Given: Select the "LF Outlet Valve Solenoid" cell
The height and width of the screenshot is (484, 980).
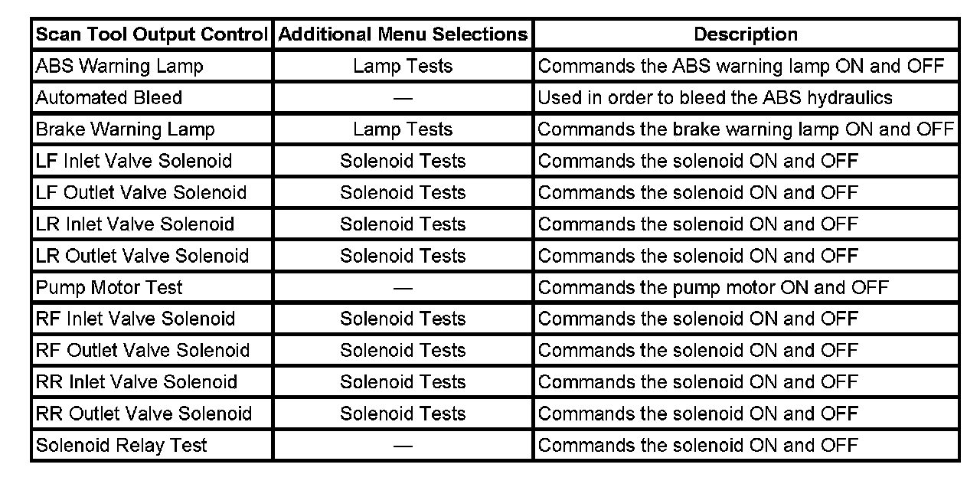Looking at the screenshot, I should coord(141,192).
